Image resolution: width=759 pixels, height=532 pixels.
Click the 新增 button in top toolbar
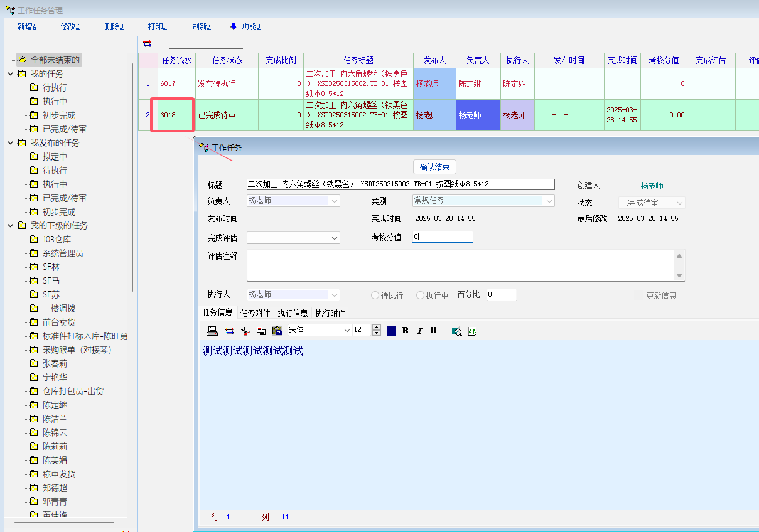[x=26, y=26]
